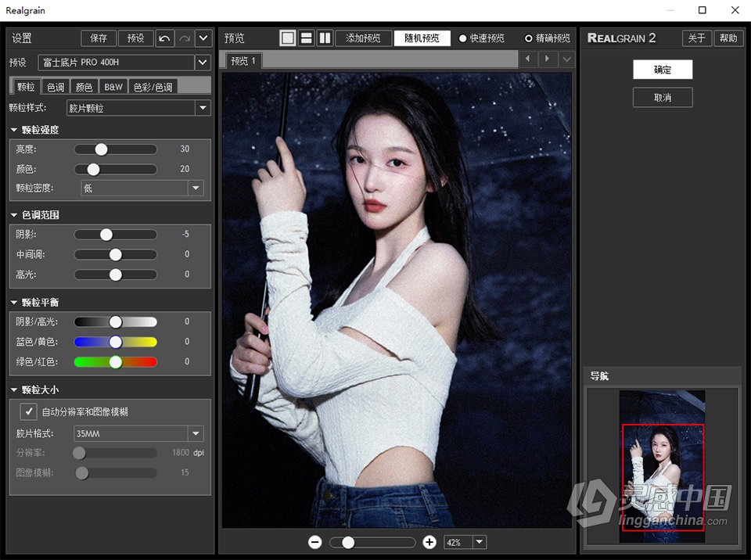Click the 帮助 help button

(x=728, y=38)
